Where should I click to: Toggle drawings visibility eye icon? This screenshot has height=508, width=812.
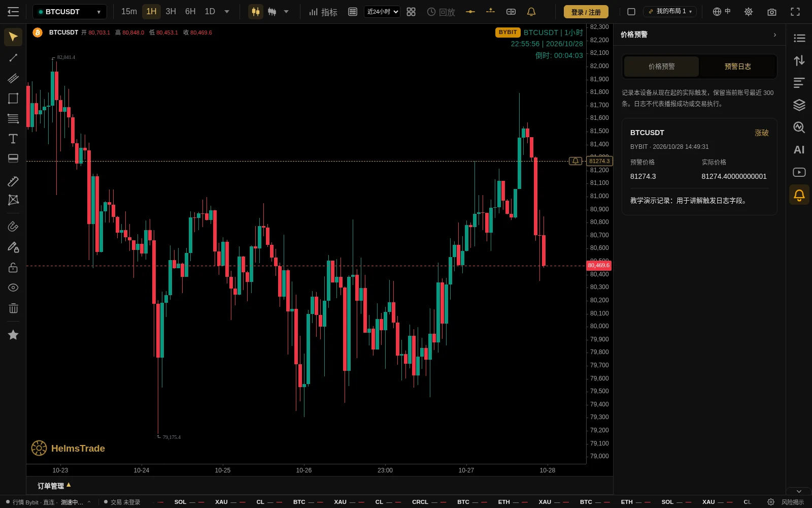click(x=13, y=288)
